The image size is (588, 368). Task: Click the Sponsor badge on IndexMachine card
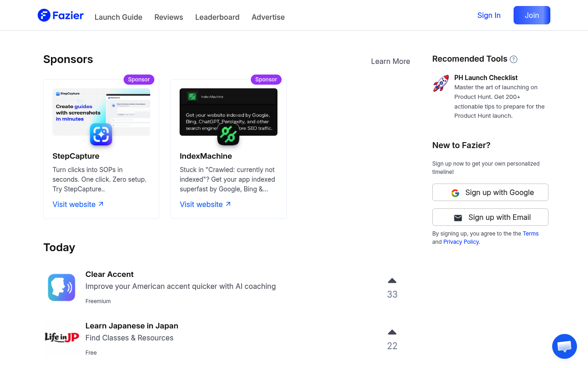(x=266, y=80)
